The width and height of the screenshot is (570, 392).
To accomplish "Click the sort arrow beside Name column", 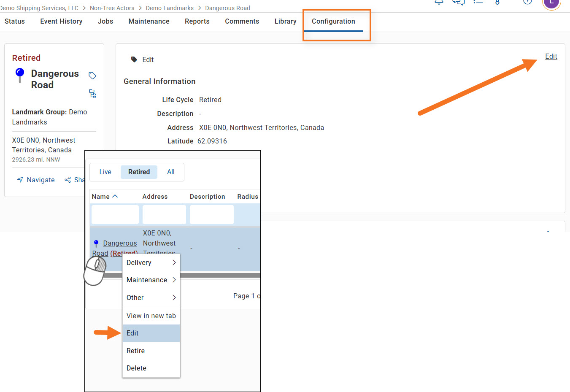I will pyautogui.click(x=115, y=196).
